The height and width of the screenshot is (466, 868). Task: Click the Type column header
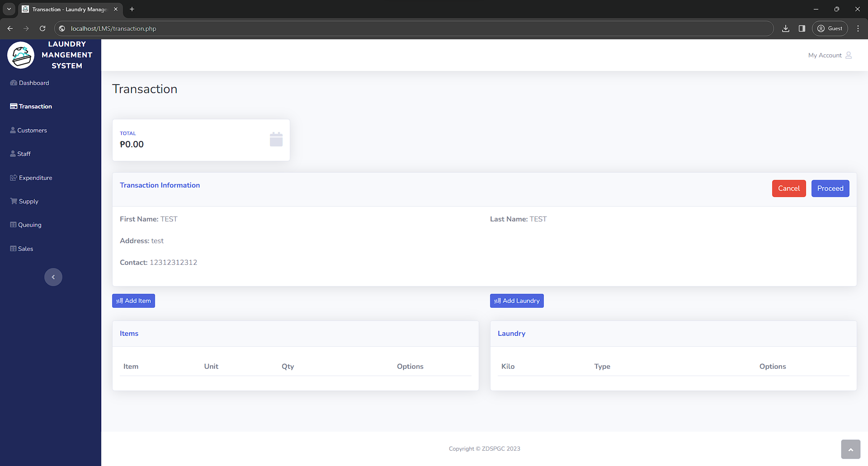pyautogui.click(x=602, y=367)
